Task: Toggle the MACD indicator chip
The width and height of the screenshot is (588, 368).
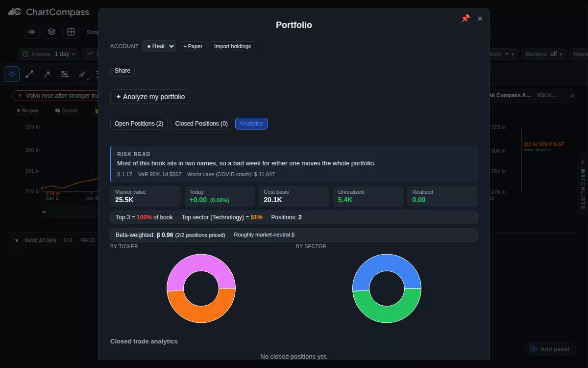Action: tap(88, 240)
